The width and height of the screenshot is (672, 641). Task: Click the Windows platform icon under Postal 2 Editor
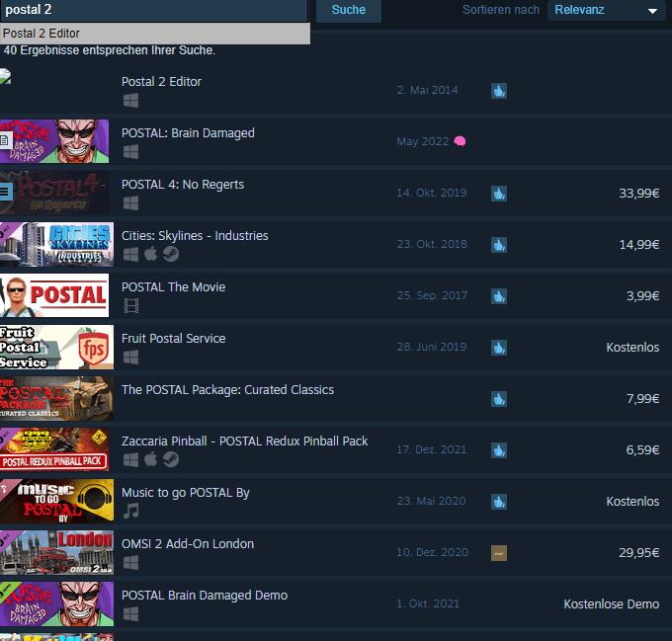130,101
